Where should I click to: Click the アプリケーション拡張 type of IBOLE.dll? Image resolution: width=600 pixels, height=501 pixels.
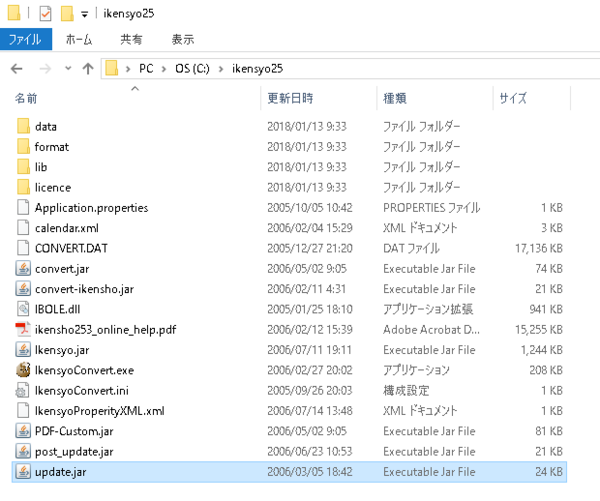coord(428,309)
